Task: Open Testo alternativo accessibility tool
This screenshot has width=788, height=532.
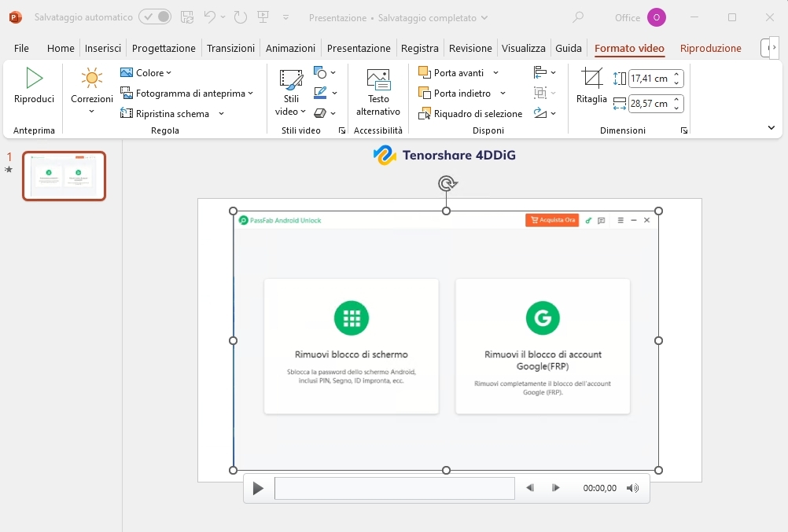Action: click(378, 92)
